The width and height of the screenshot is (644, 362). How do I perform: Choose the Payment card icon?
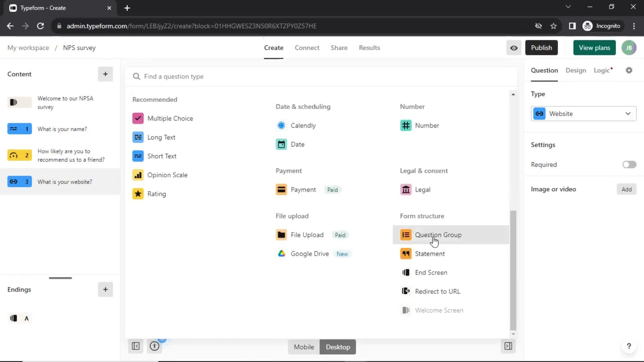point(281,189)
